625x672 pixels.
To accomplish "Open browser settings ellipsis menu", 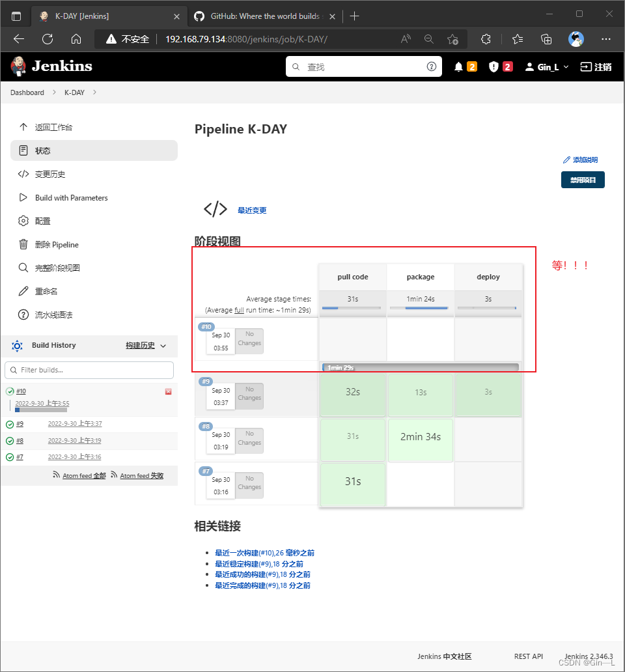I will 605,39.
